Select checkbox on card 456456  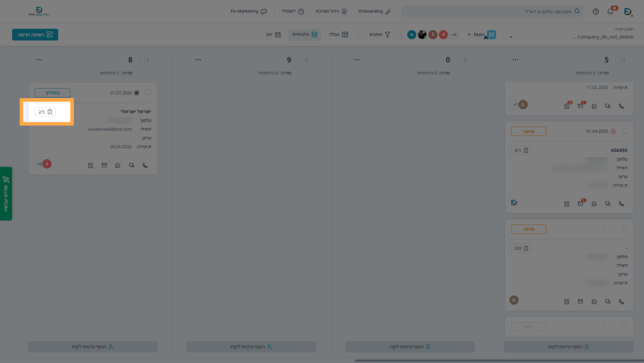[625, 131]
